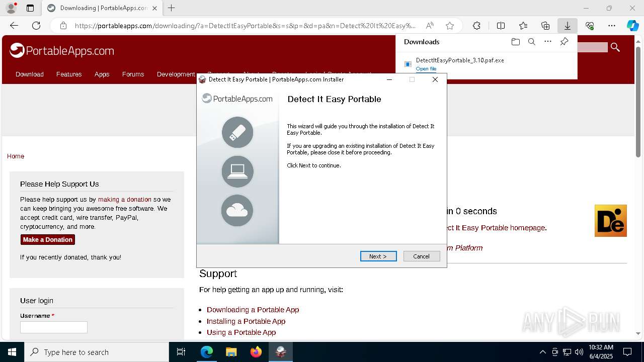Image resolution: width=644 pixels, height=362 pixels.
Task: Click the site search input box
Action: (x=592, y=47)
